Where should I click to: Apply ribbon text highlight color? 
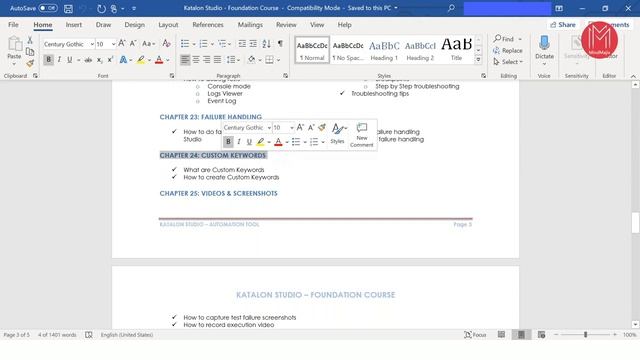141,60
